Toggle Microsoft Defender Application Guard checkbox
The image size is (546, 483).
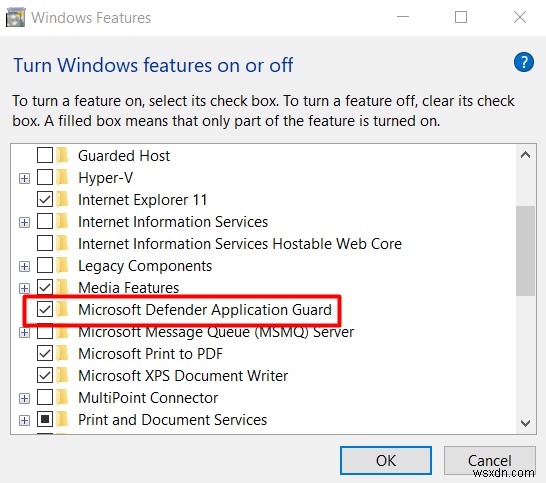pos(45,309)
